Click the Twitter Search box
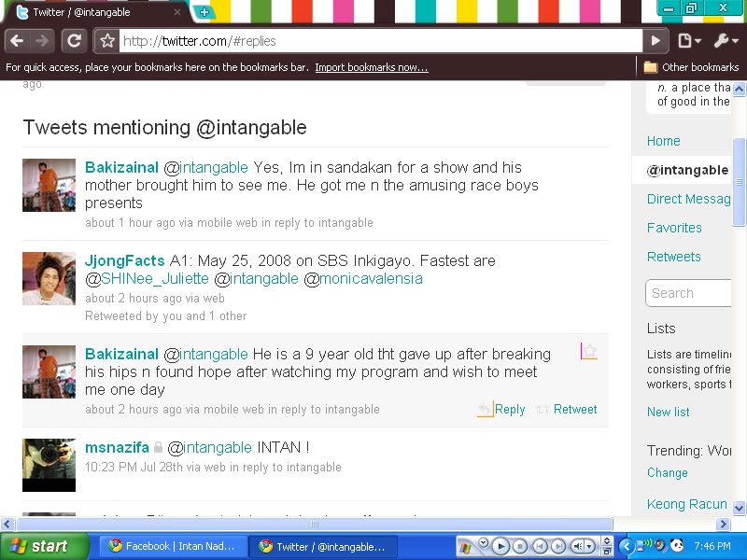Image resolution: width=747 pixels, height=560 pixels. [x=688, y=293]
